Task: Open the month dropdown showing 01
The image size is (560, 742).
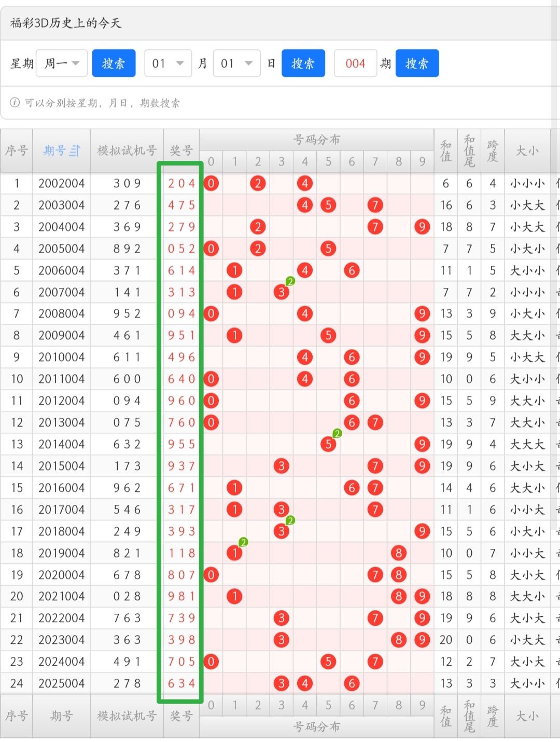Action: pos(168,63)
